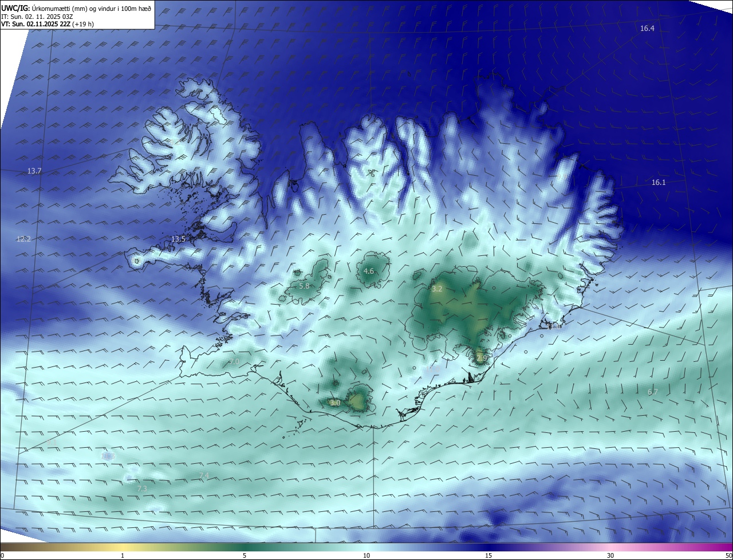
Task: Click the 13.7 value label on the map
Action: [x=34, y=171]
